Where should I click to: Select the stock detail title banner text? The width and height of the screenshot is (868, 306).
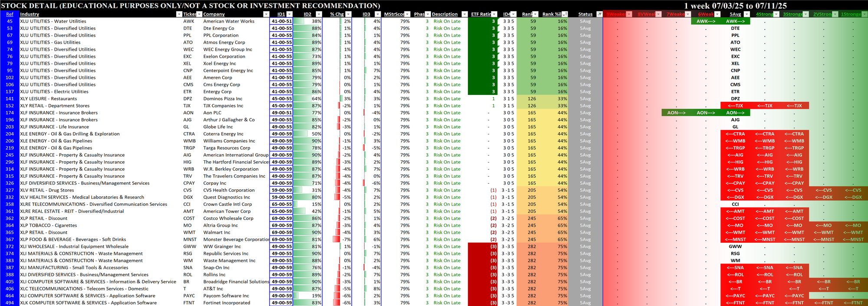coord(191,6)
